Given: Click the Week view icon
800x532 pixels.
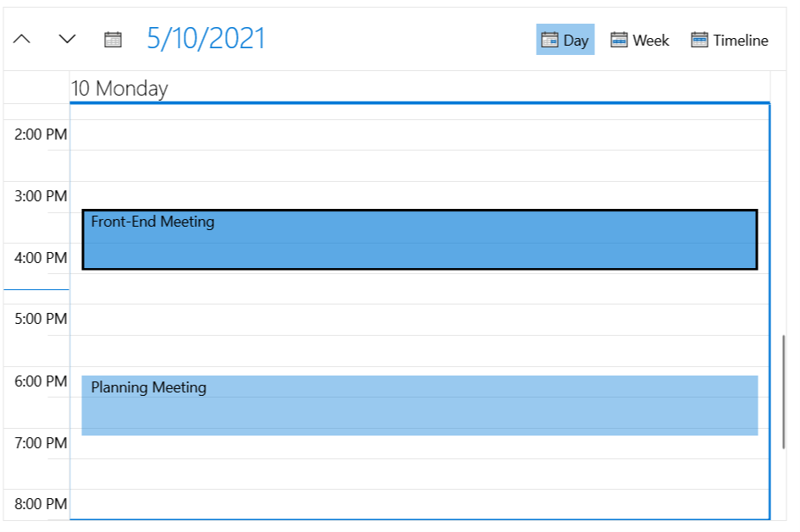Looking at the screenshot, I should pyautogui.click(x=618, y=39).
